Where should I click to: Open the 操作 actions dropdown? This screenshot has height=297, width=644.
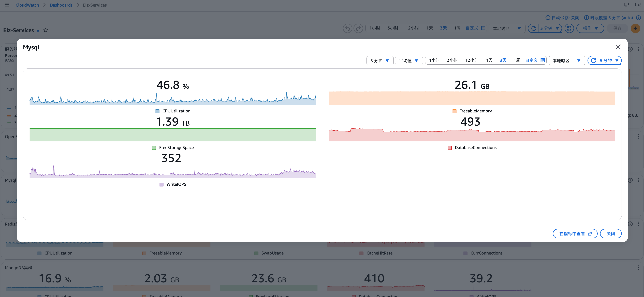coord(590,28)
